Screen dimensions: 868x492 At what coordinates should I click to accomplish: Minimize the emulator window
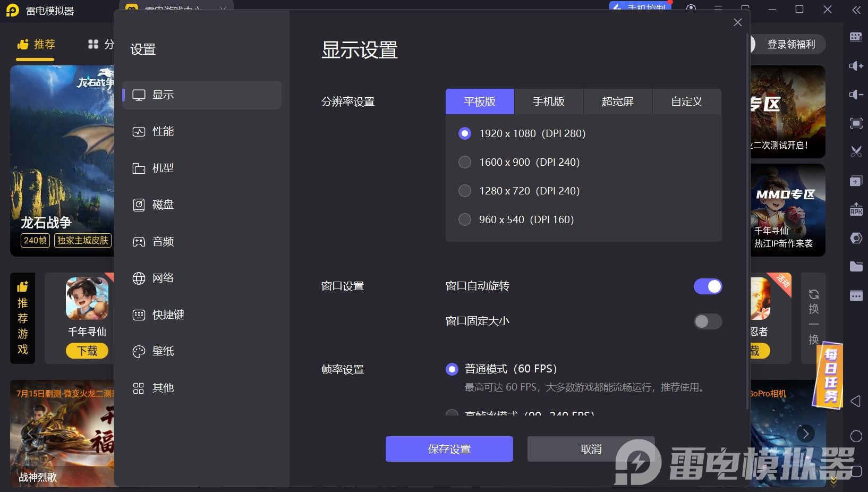772,10
